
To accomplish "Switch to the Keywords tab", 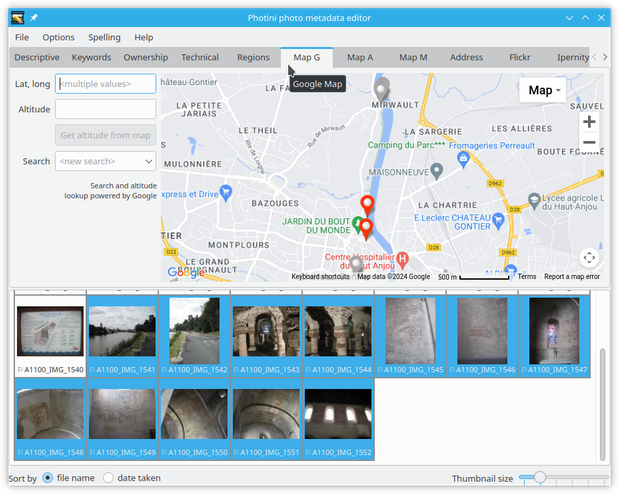I will (x=91, y=57).
